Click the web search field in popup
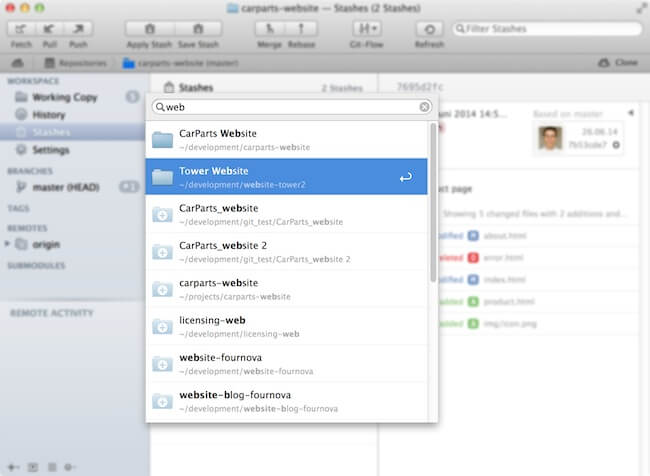The width and height of the screenshot is (650, 476). tap(292, 107)
